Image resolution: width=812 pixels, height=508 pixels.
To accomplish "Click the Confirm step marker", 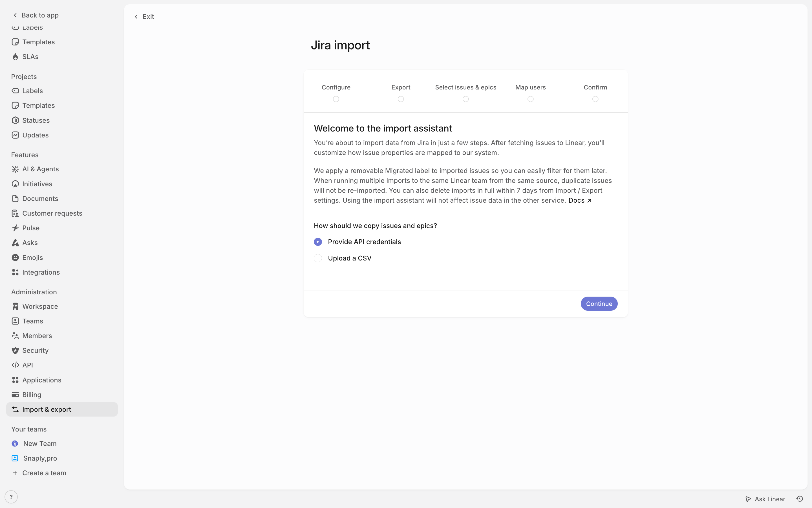I will click(x=595, y=99).
